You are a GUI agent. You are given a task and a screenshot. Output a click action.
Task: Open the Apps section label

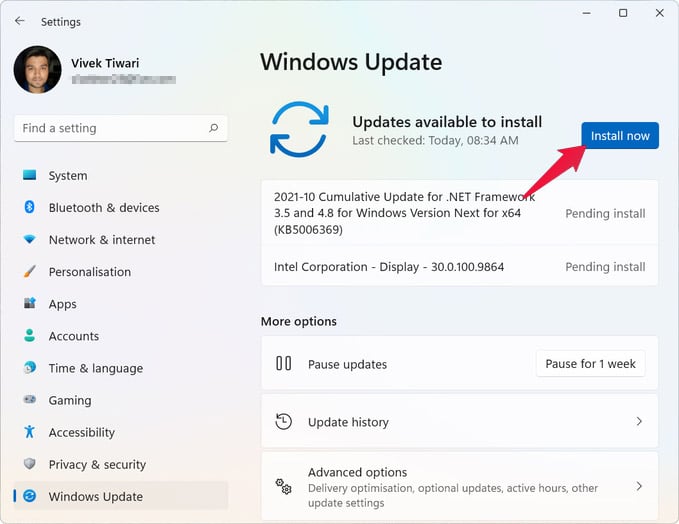pyautogui.click(x=62, y=304)
